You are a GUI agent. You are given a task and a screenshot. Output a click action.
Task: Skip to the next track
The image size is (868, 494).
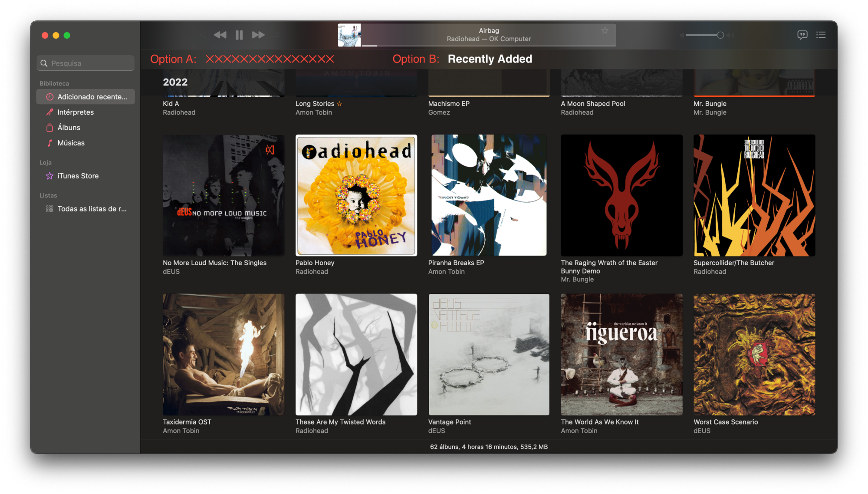(x=258, y=35)
